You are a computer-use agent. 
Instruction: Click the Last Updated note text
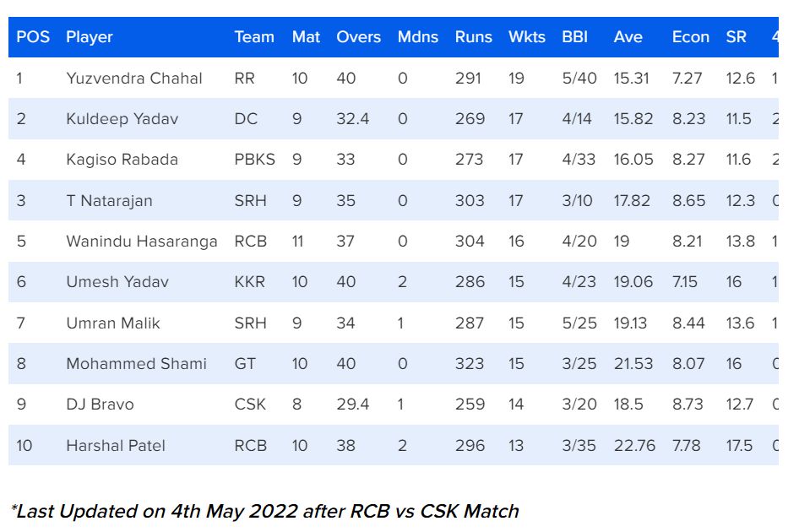pyautogui.click(x=264, y=511)
